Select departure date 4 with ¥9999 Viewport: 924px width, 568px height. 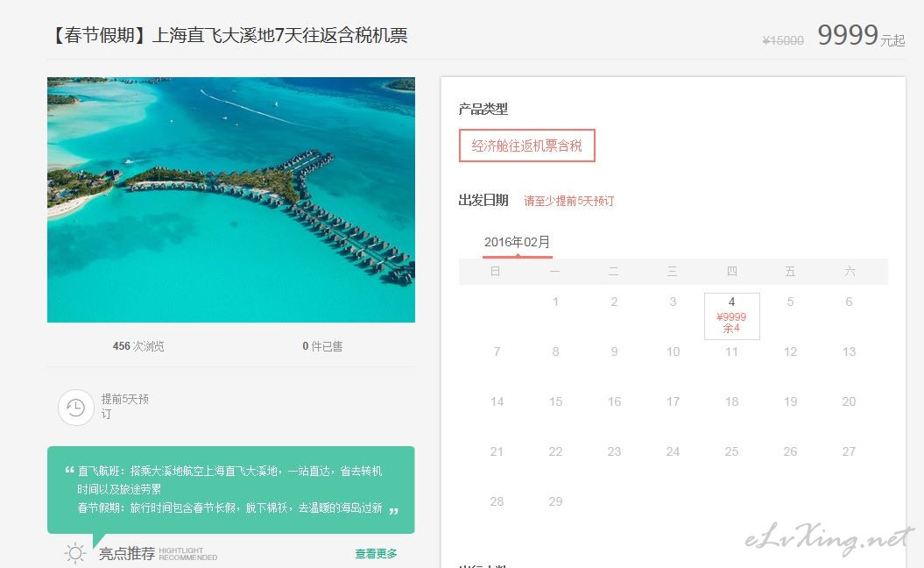pos(732,316)
